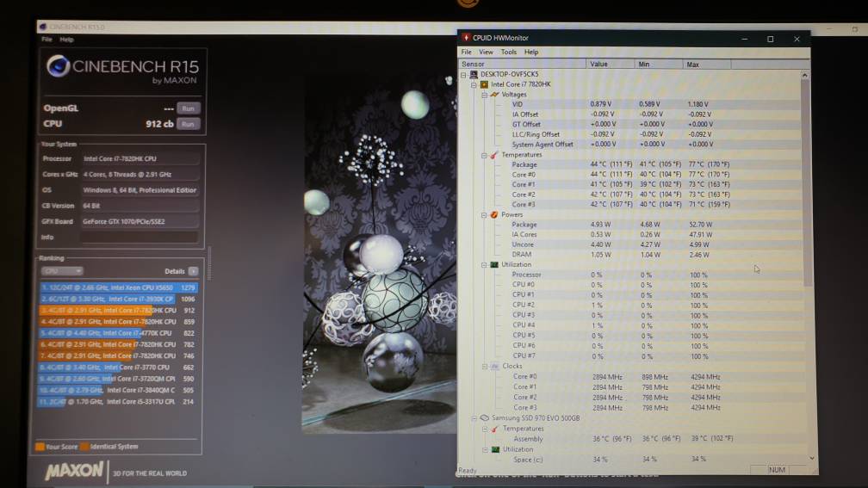Screen dimensions: 868x488
Task: Open the HWMonitor File menu
Action: tap(467, 52)
